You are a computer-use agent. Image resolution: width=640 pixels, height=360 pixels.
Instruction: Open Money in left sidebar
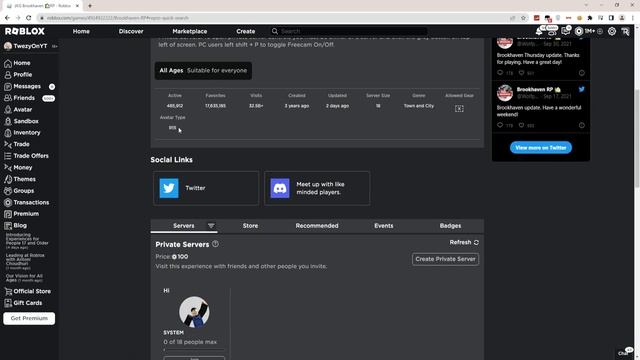tap(18, 167)
